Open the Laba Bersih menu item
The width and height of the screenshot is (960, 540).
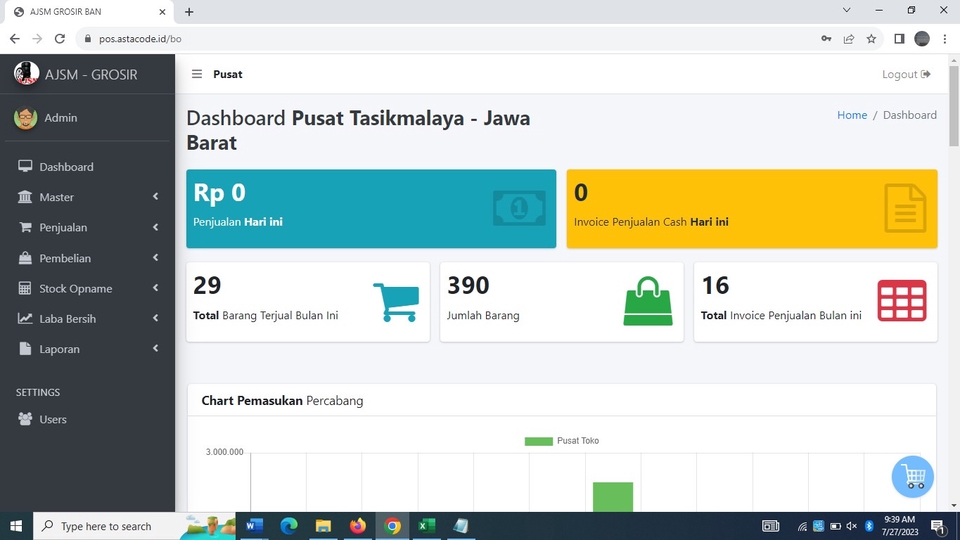[87, 318]
